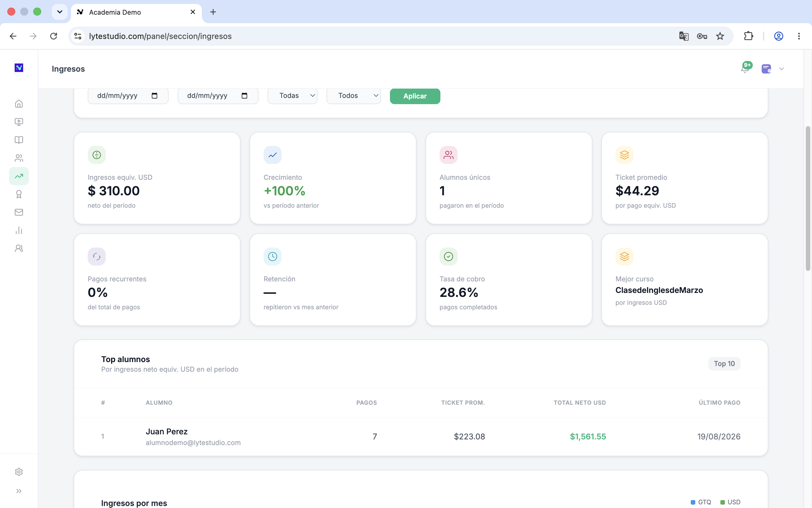The image size is (812, 508).
Task: Open calendar picker on second date field
Action: pos(244,96)
